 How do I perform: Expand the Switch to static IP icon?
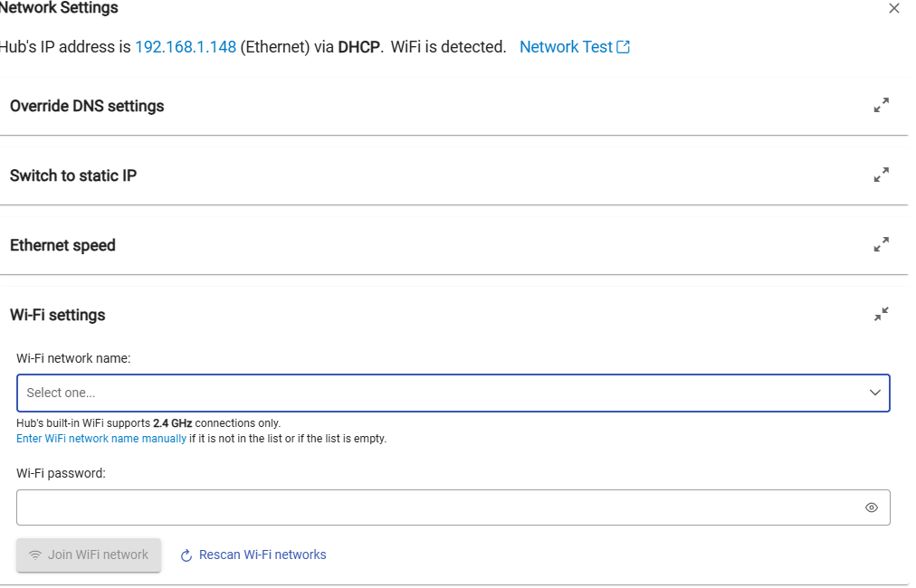pos(881,175)
